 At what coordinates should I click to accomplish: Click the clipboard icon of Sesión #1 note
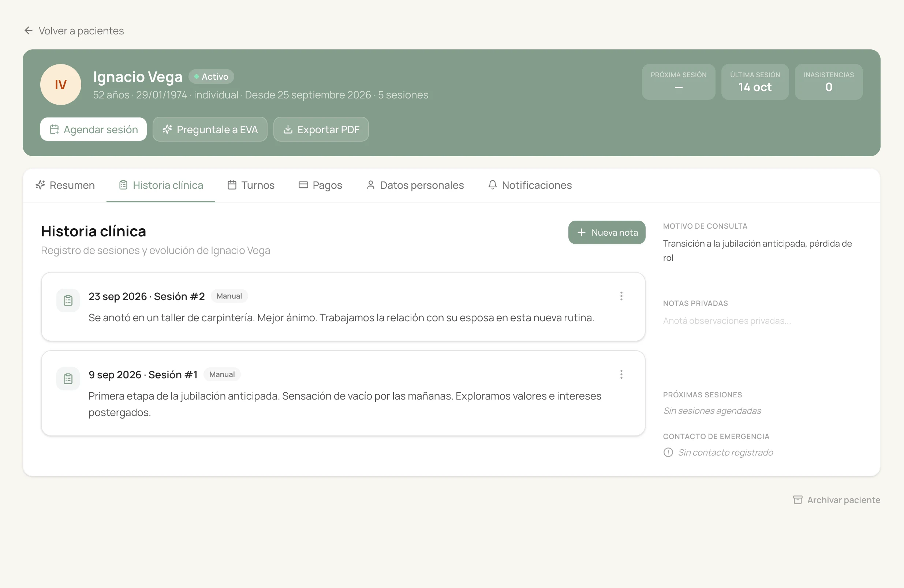(68, 379)
